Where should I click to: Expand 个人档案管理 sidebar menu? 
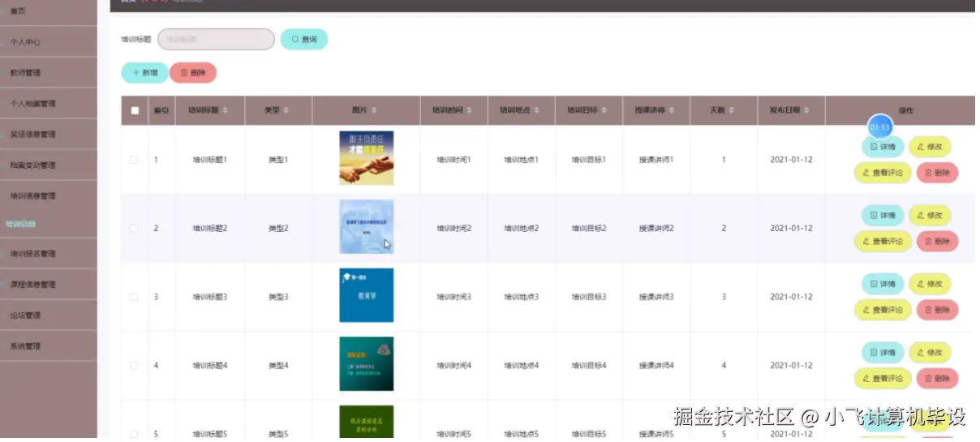(x=49, y=103)
